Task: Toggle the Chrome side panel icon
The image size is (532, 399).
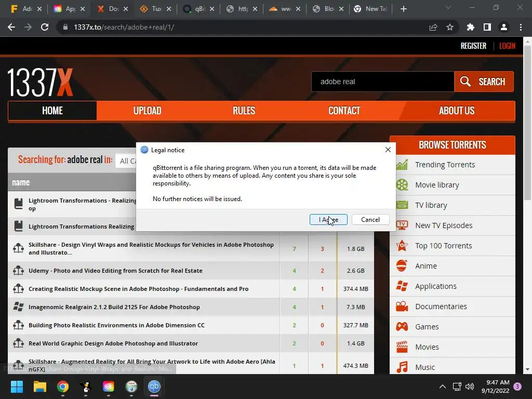Action: coord(487,27)
